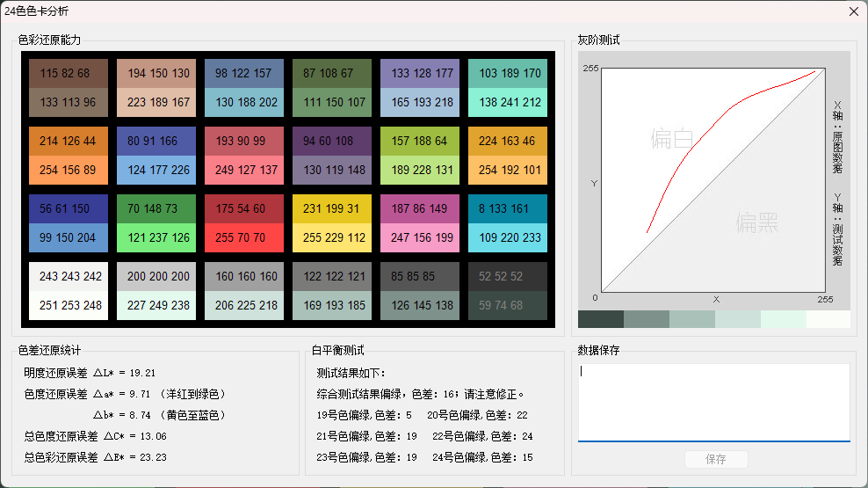
Task: Select orange swatch labeled 214 126 44
Action: click(69, 141)
